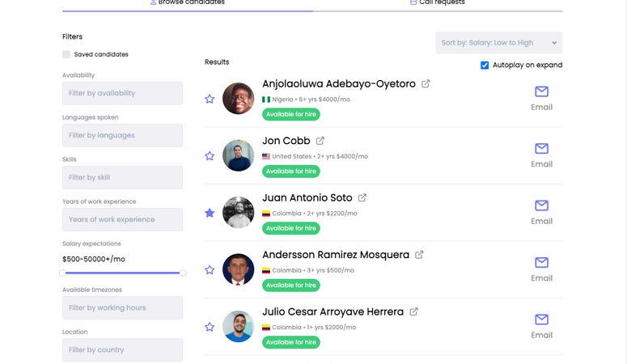
Task: Open Julio Cesar Arroyave Herrera candidate name
Action: pyautogui.click(x=333, y=311)
